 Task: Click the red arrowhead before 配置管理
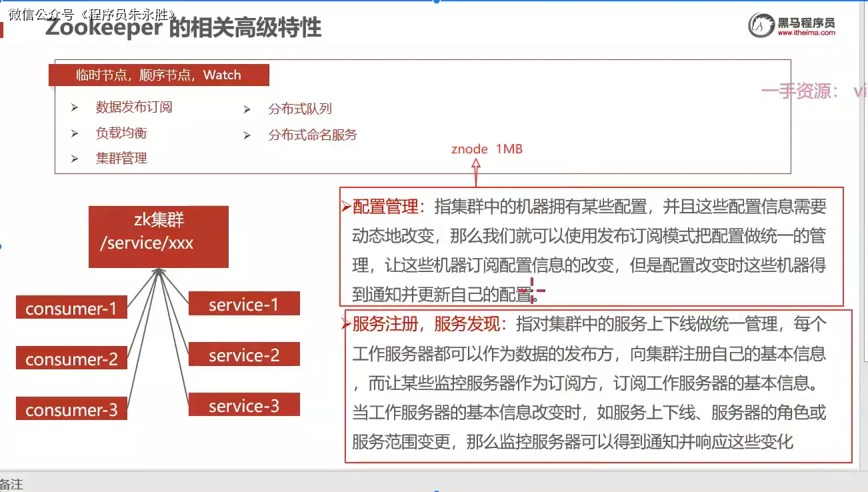click(x=346, y=207)
